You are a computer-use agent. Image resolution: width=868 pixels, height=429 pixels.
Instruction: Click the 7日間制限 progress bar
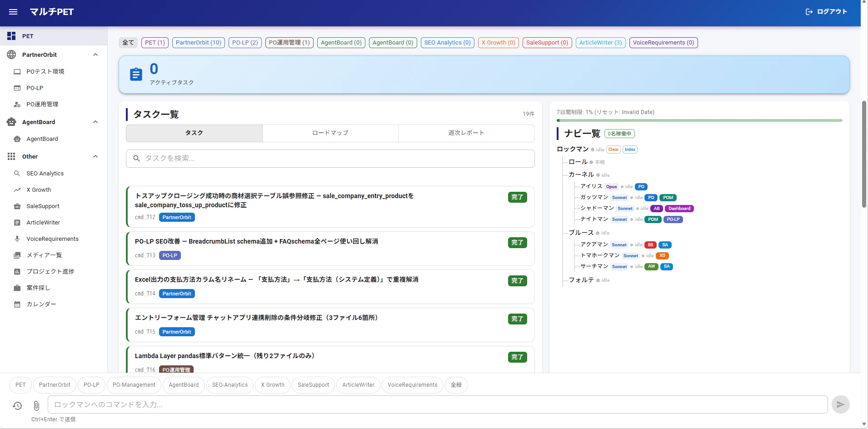click(699, 120)
